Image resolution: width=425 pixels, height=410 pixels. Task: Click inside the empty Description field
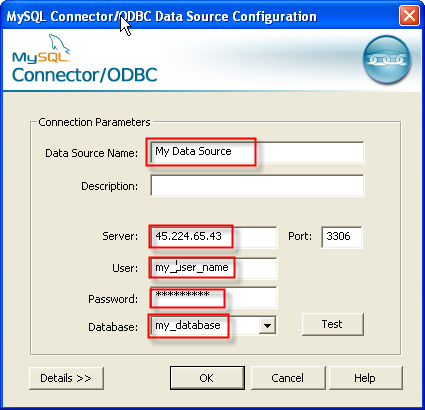[x=257, y=185]
